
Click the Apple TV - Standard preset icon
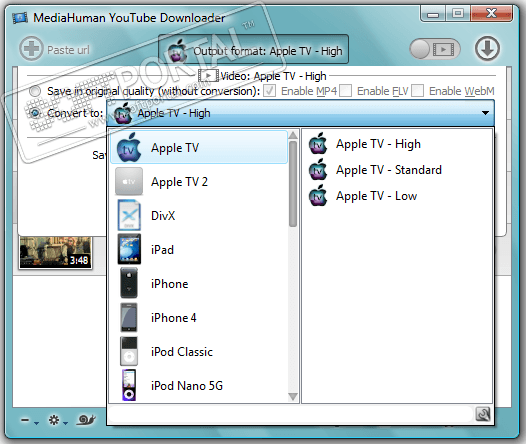click(x=318, y=169)
